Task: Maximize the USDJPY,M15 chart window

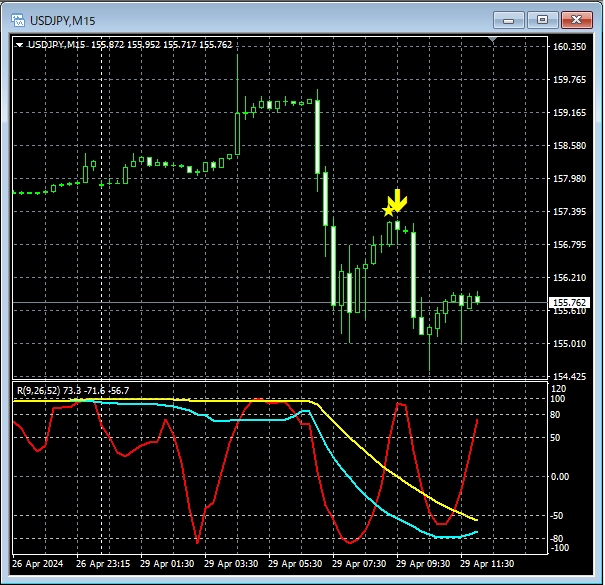Action: pos(542,19)
